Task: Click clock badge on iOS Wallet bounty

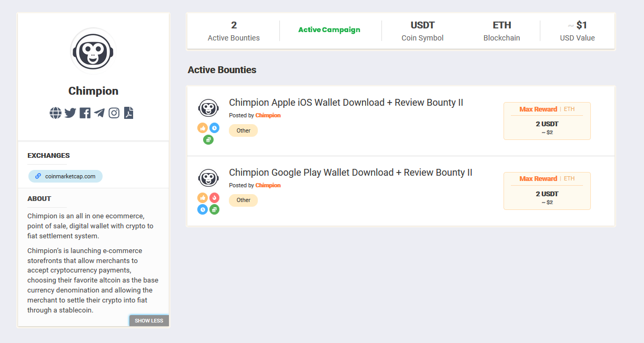Action: [214, 128]
